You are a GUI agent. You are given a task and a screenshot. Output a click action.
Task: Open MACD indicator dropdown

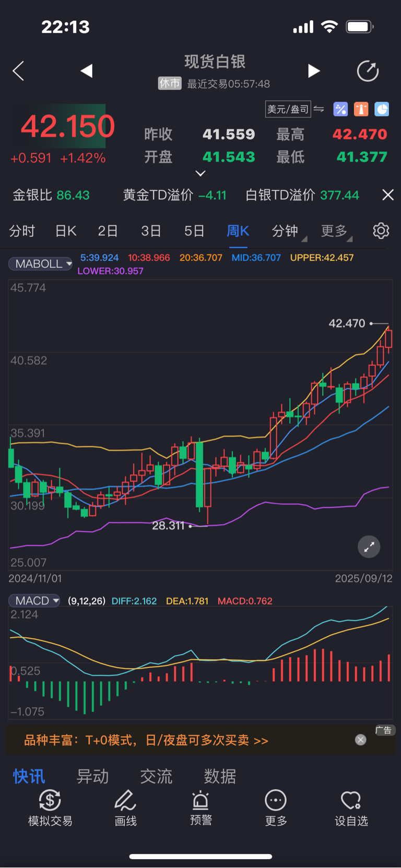coord(34,601)
